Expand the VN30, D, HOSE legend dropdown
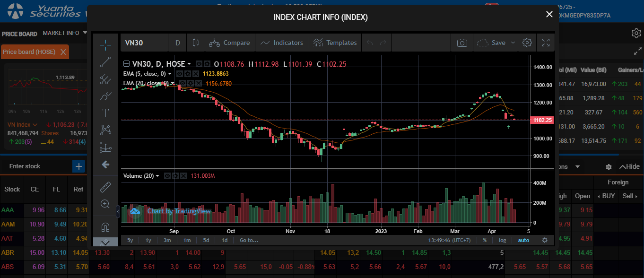The image size is (644, 278). (189, 64)
